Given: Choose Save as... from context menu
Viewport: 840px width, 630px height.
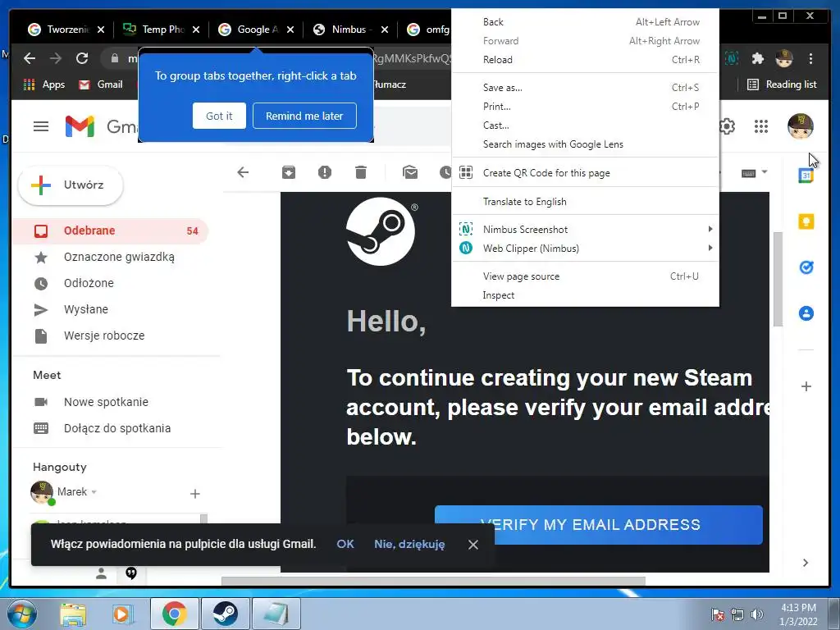Looking at the screenshot, I should [585, 87].
